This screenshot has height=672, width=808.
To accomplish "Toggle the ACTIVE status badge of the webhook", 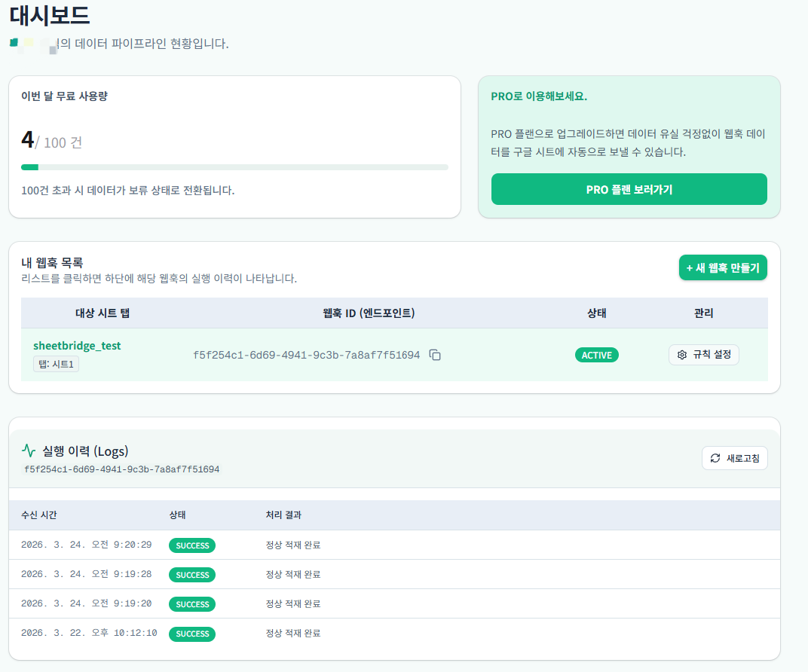I will pyautogui.click(x=596, y=355).
